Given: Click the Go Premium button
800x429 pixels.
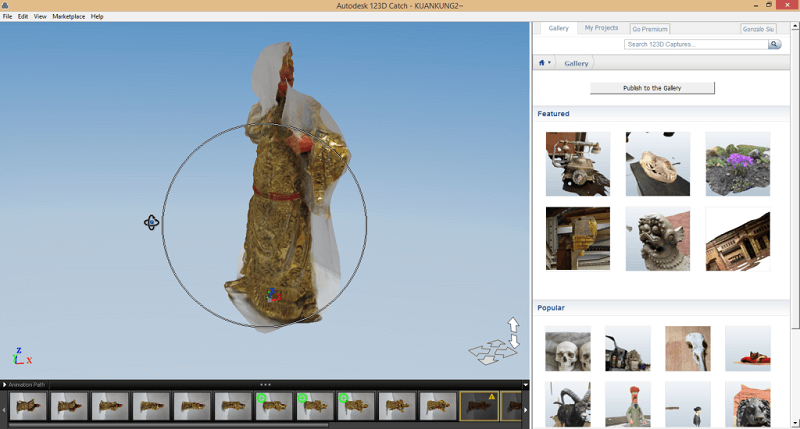Looking at the screenshot, I should tap(649, 29).
